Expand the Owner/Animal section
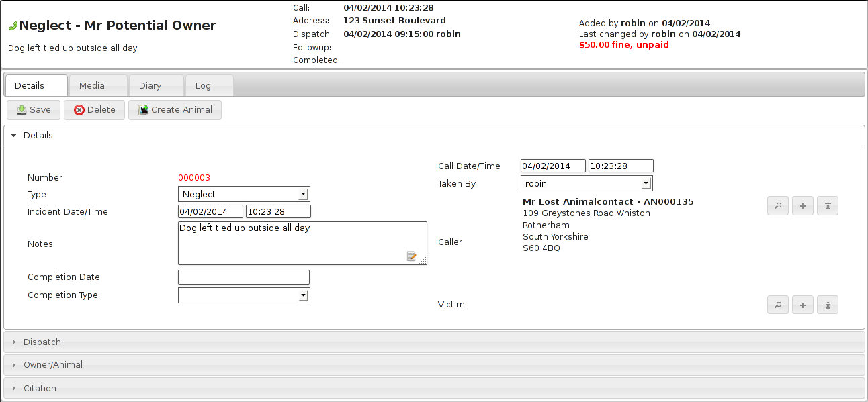This screenshot has height=402, width=868. tap(53, 365)
